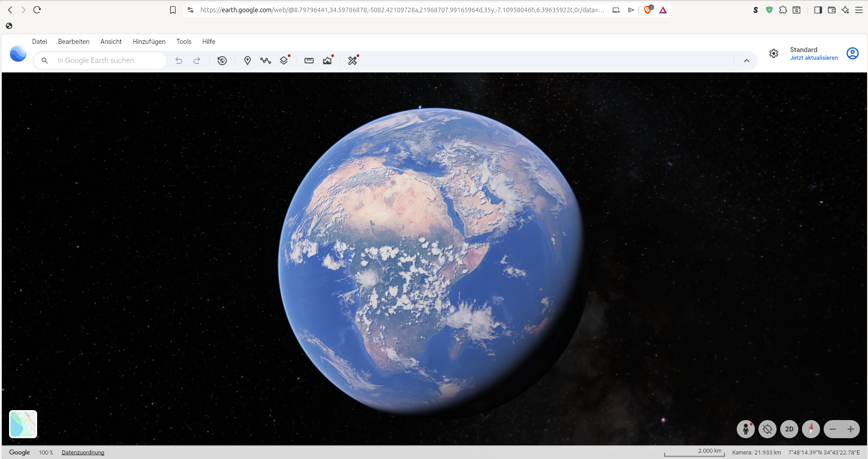This screenshot has width=868, height=459.
Task: Open the layers overlay tool
Action: coord(284,61)
